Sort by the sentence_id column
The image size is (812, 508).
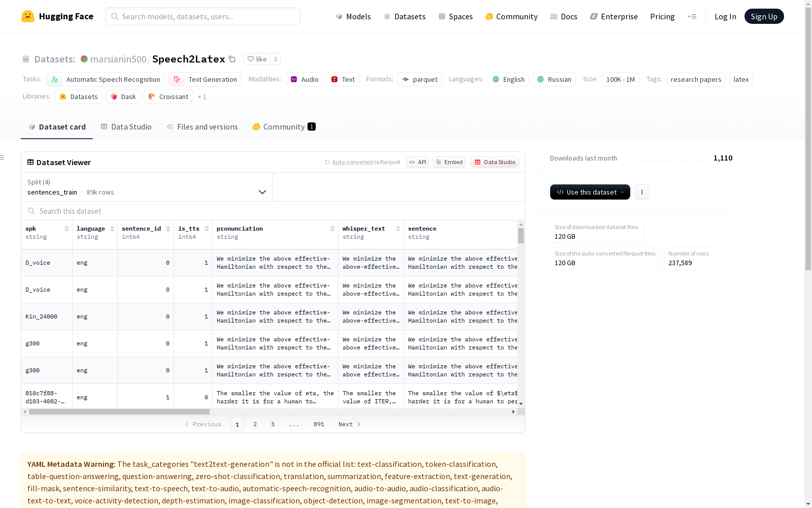click(x=168, y=229)
